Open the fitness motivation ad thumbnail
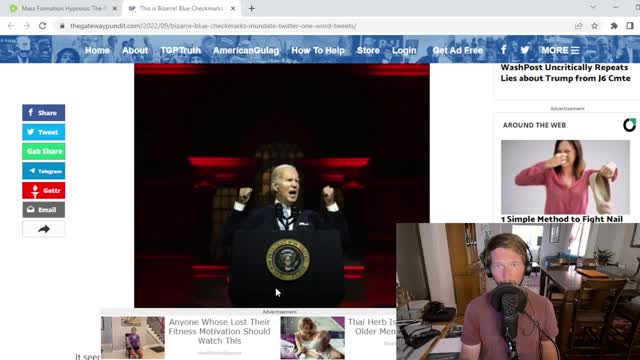Viewport: 640px width, 360px height. (x=133, y=338)
